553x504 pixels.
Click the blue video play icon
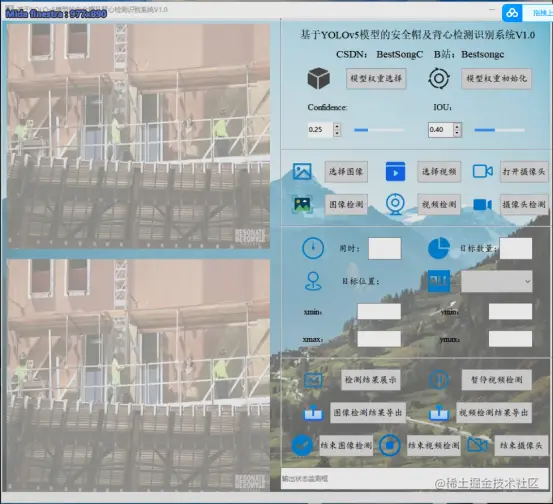395,171
